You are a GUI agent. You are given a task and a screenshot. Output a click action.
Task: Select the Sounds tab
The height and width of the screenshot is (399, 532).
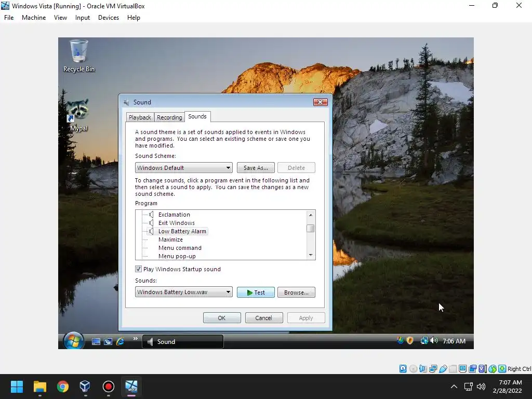pyautogui.click(x=197, y=116)
